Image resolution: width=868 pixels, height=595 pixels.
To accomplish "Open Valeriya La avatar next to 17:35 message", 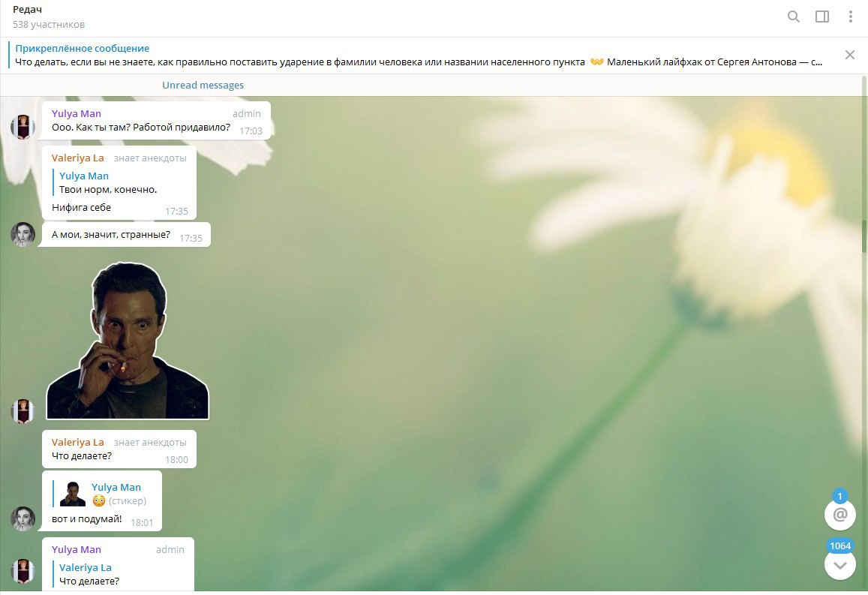I will (23, 234).
